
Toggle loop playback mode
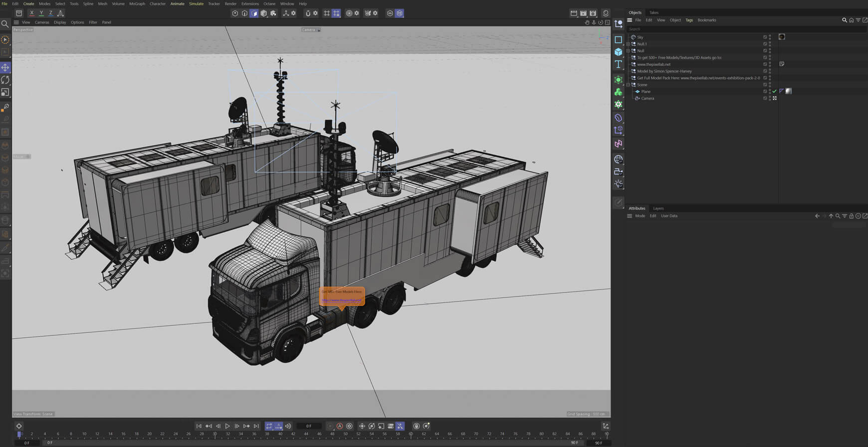coord(269,426)
